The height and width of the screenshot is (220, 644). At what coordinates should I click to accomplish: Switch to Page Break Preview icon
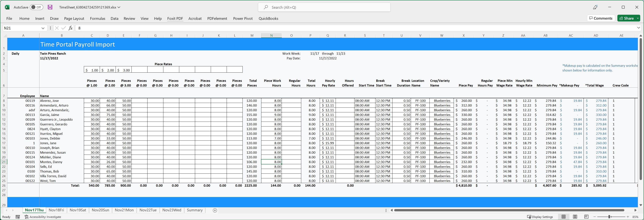pos(586,217)
